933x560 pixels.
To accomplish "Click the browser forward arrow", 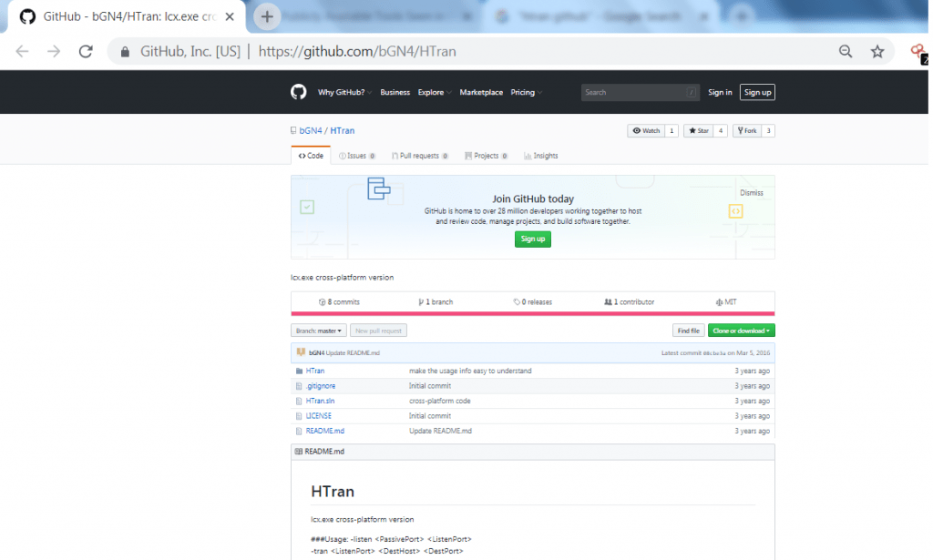I will (x=54, y=52).
